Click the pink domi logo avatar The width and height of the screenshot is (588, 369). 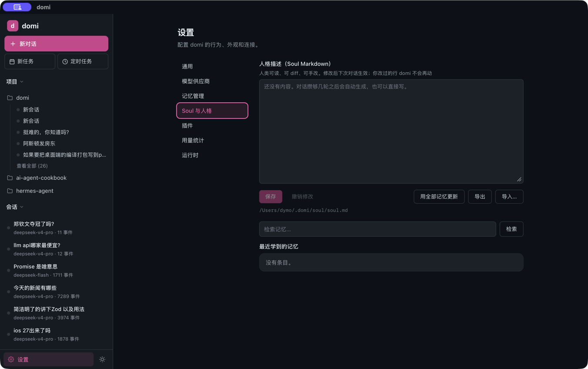click(13, 26)
